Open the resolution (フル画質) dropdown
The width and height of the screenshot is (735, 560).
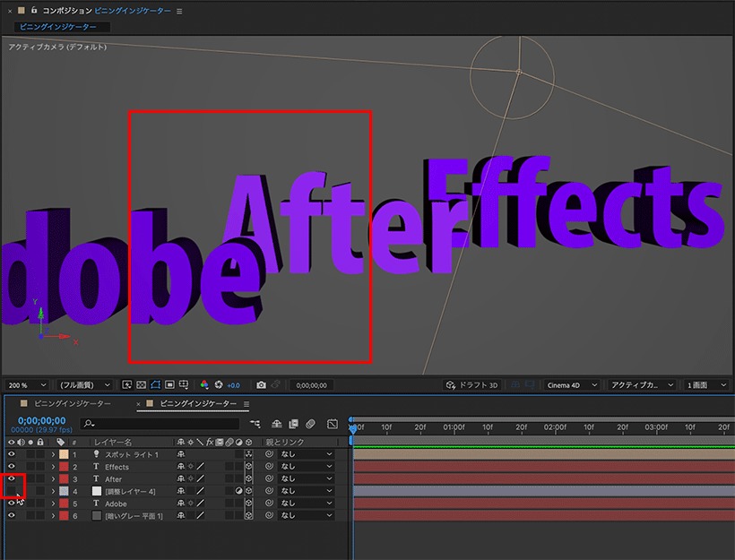(84, 384)
